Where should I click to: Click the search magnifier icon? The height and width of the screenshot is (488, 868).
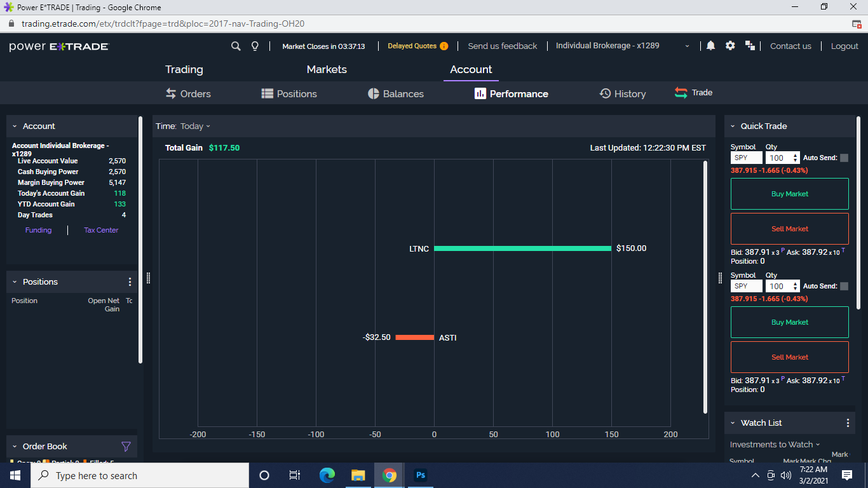coord(236,46)
